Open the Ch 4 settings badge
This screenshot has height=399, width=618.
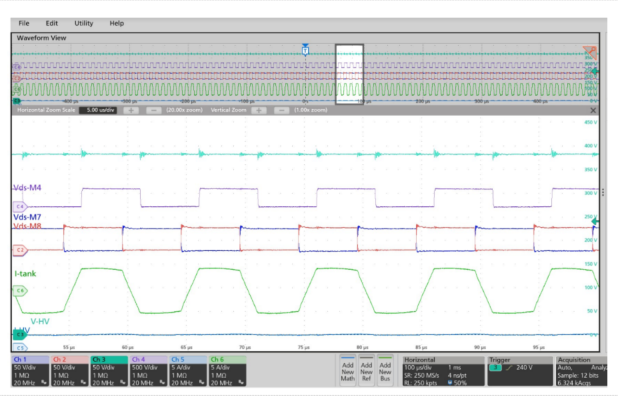(x=149, y=371)
